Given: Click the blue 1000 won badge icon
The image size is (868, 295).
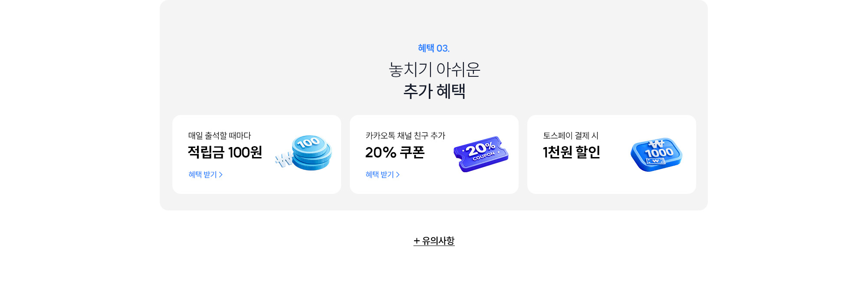Looking at the screenshot, I should pos(656,154).
